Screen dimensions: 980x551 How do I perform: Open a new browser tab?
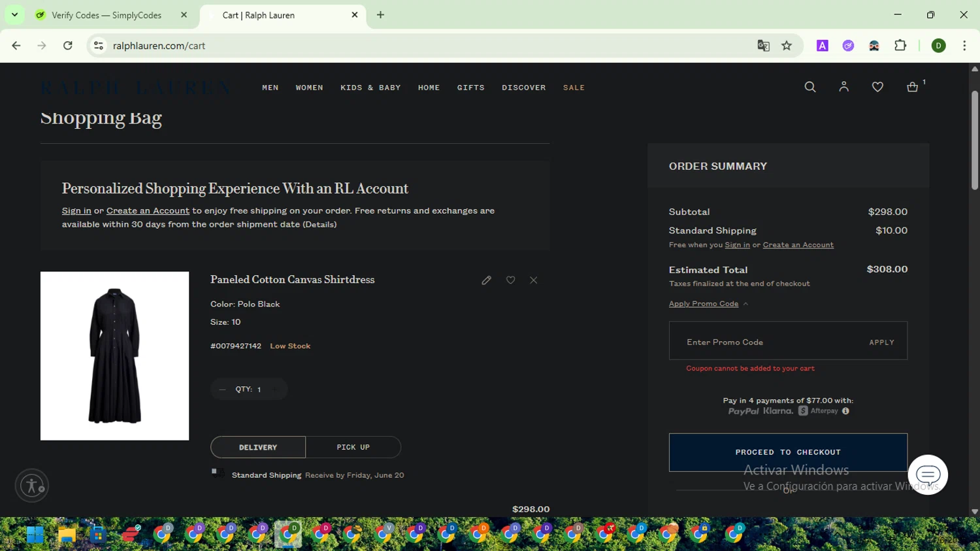(380, 15)
